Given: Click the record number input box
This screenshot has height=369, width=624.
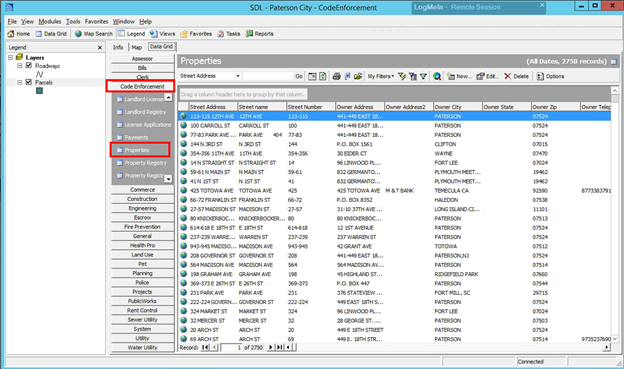Looking at the screenshot, I should tap(232, 347).
